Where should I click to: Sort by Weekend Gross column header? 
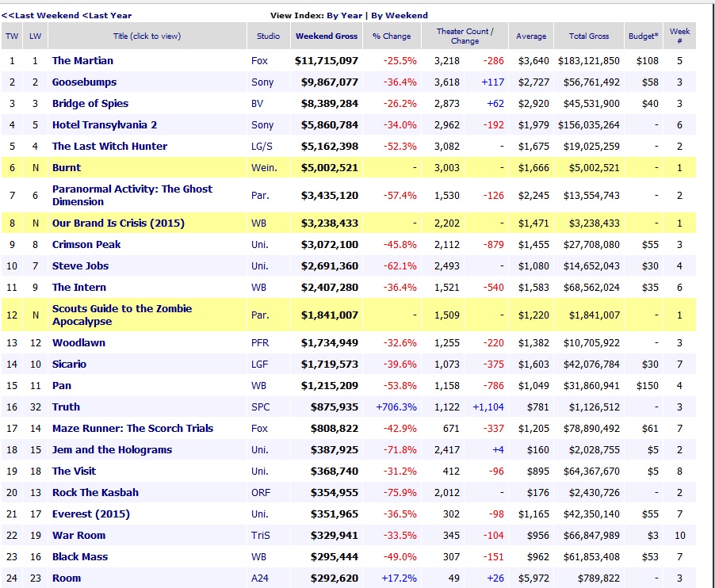click(x=327, y=36)
